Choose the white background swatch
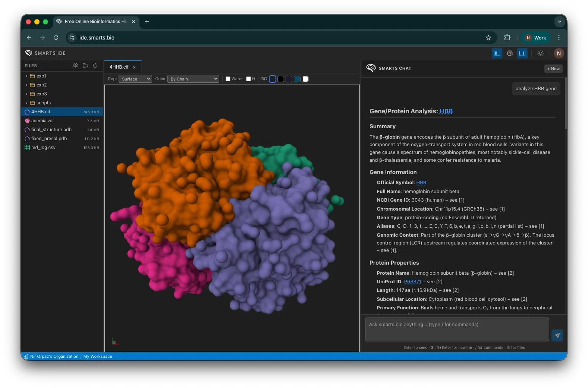 click(305, 79)
